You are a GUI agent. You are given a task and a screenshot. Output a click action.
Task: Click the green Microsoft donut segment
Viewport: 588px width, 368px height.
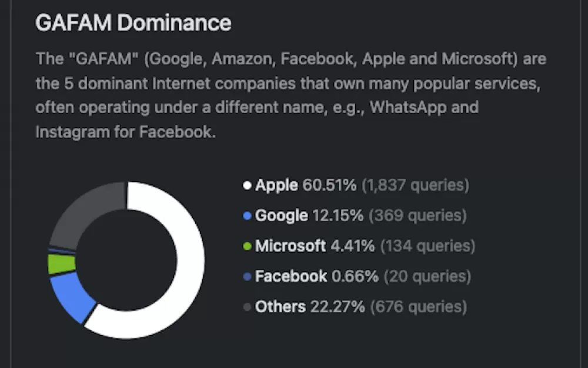click(62, 264)
